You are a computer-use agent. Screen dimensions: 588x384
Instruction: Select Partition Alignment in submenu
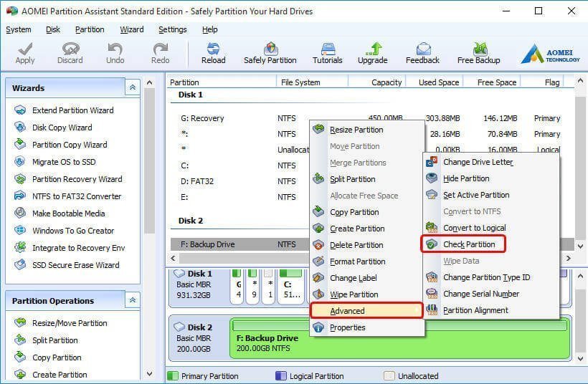(x=491, y=310)
